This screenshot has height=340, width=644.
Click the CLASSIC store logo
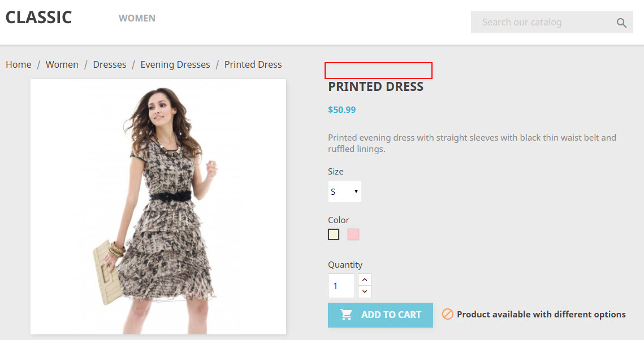[x=38, y=18]
